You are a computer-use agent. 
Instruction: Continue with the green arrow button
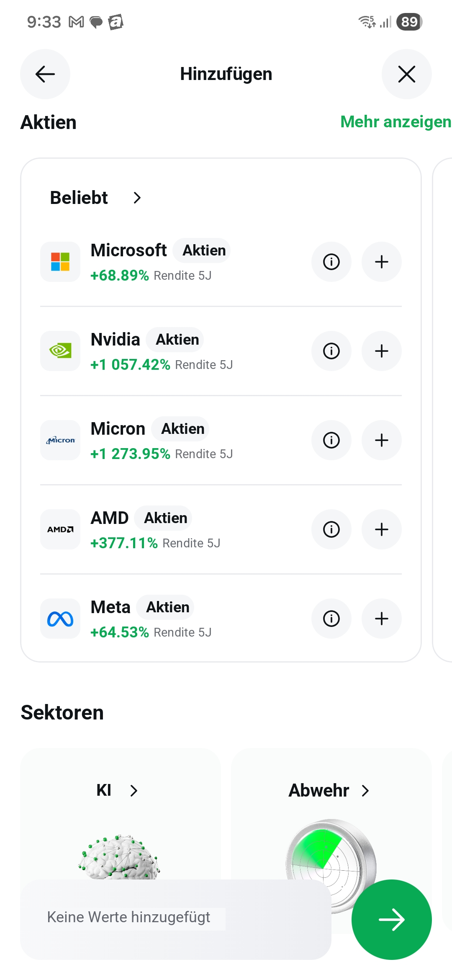tap(392, 920)
